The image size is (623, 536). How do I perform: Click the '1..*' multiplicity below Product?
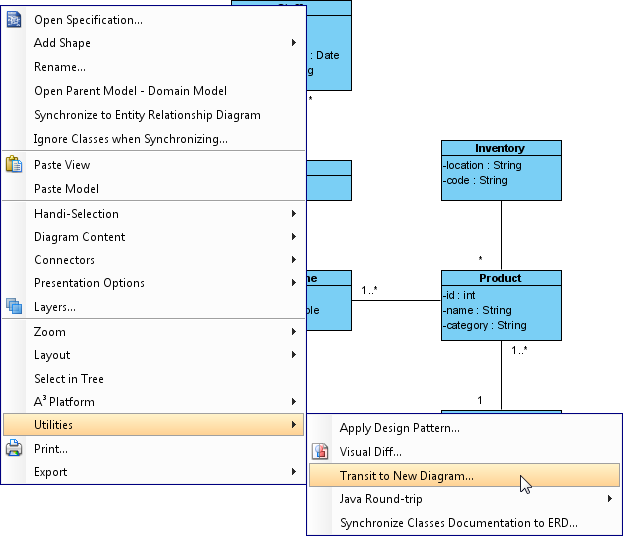(519, 350)
